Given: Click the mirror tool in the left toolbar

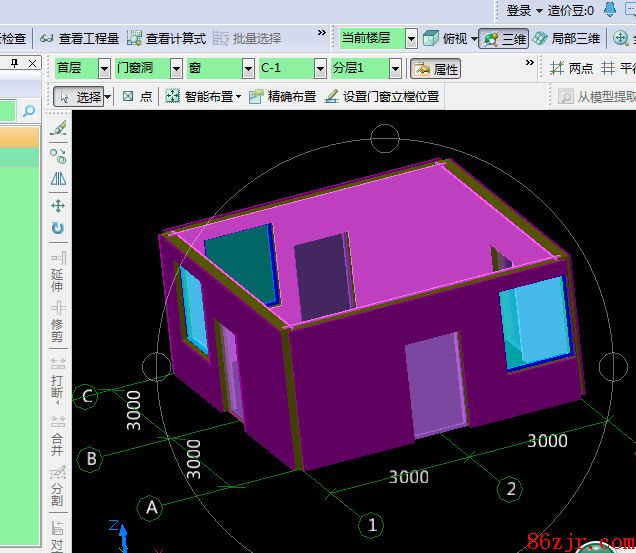Looking at the screenshot, I should click(58, 180).
